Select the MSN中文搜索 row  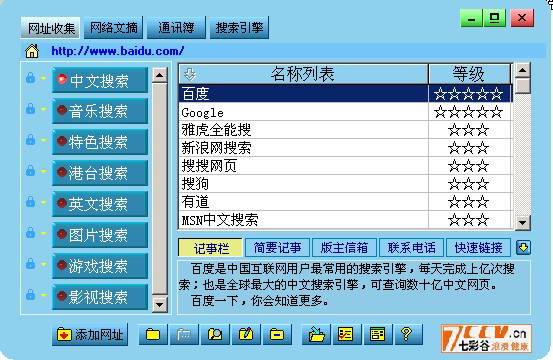(345, 220)
